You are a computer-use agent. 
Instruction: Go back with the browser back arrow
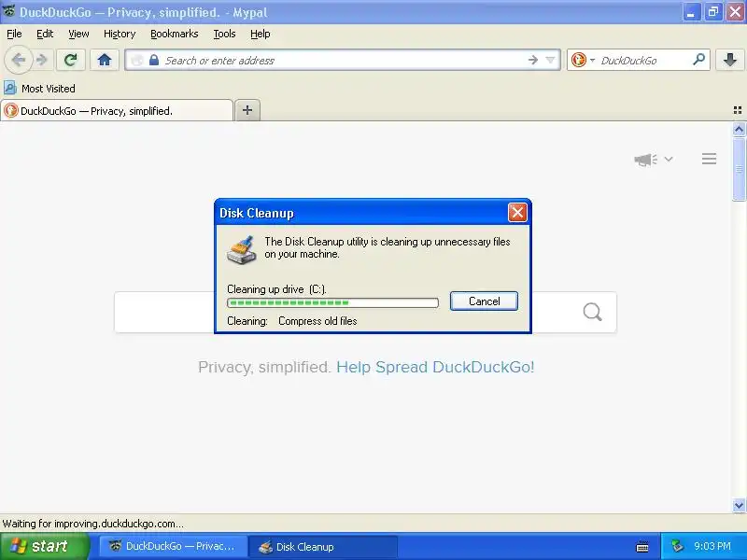click(18, 60)
